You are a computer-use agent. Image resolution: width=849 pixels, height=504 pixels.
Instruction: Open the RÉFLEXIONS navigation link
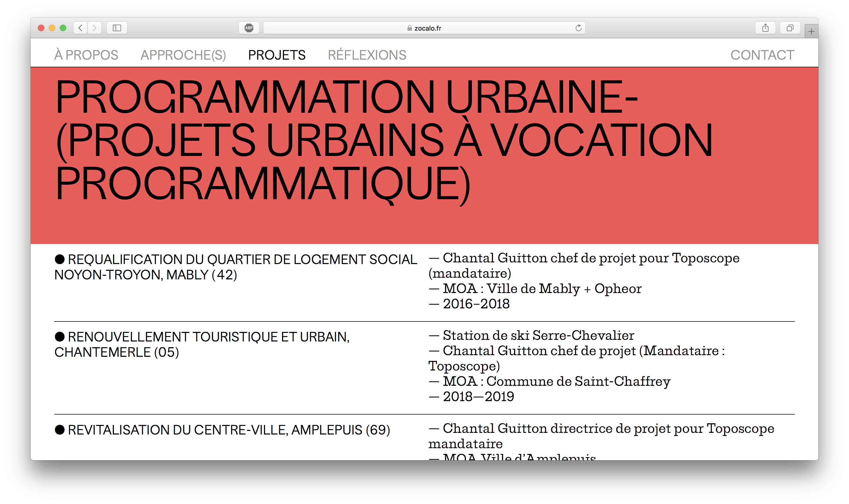pos(367,55)
